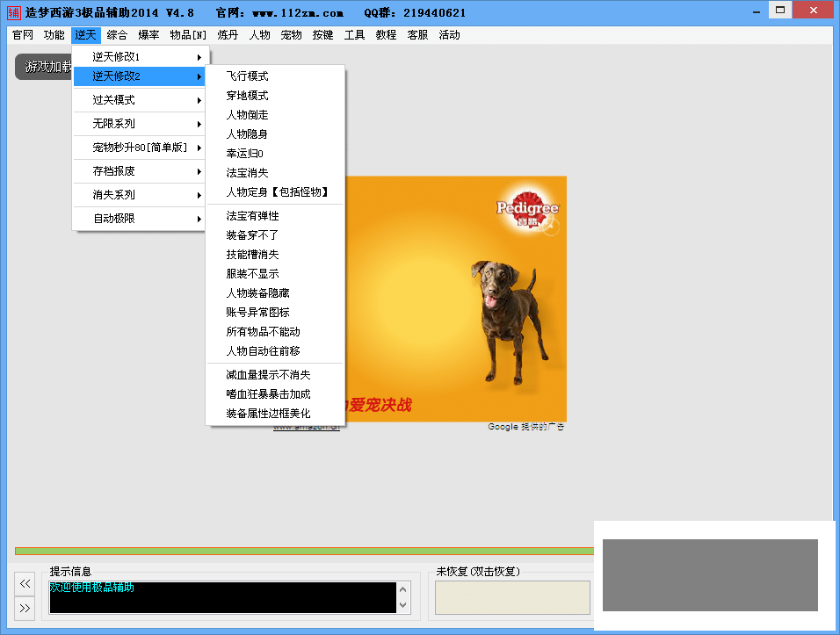The image size is (840, 635).
Task: Open the 宠物秒升80[简单版] submenu
Action: point(141,148)
